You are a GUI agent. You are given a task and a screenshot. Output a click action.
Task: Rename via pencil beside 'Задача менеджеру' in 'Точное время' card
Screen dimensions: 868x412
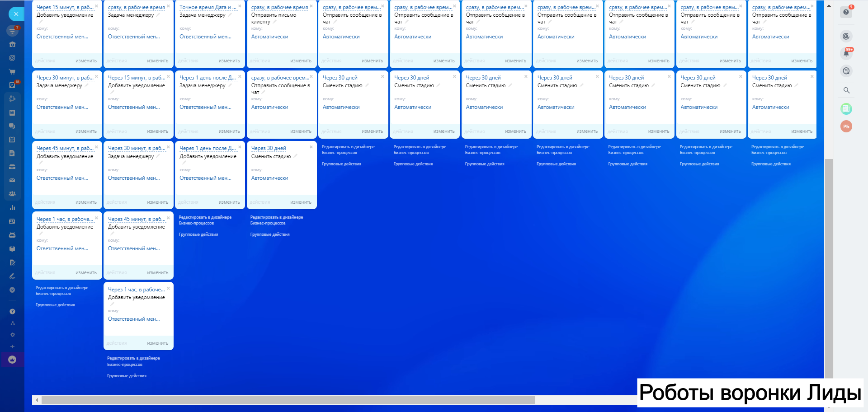(230, 15)
